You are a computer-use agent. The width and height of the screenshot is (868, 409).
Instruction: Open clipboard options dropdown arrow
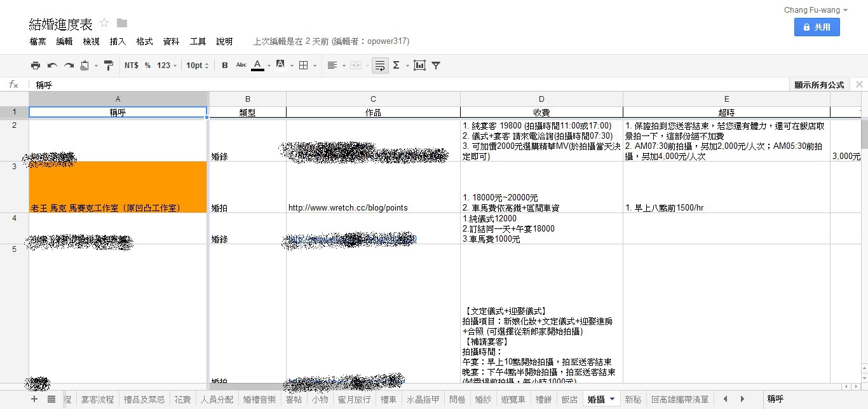point(96,66)
